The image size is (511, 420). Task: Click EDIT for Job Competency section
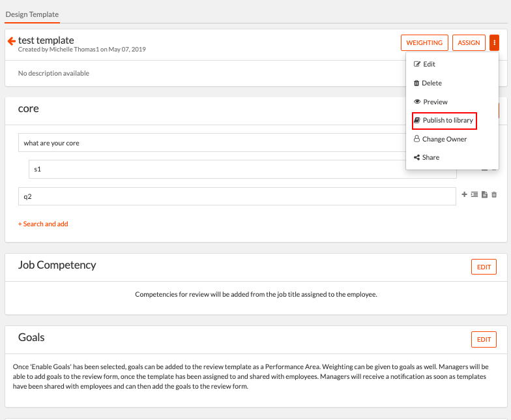tap(484, 267)
